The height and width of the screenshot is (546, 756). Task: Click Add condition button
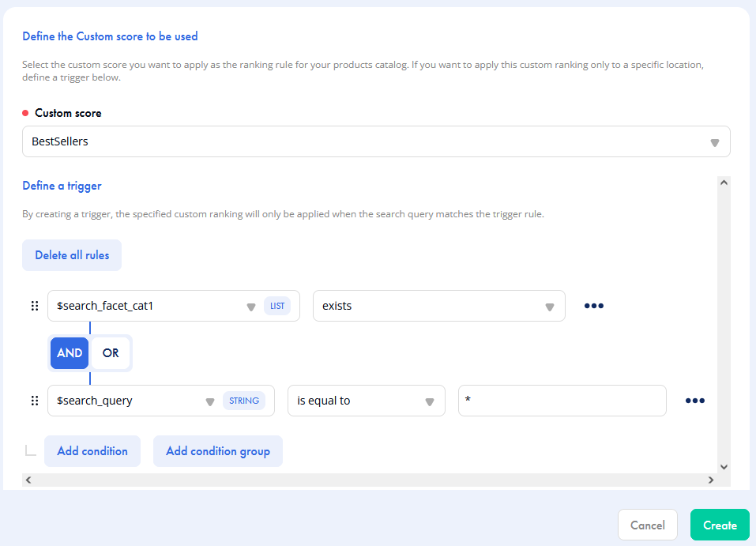coord(92,451)
